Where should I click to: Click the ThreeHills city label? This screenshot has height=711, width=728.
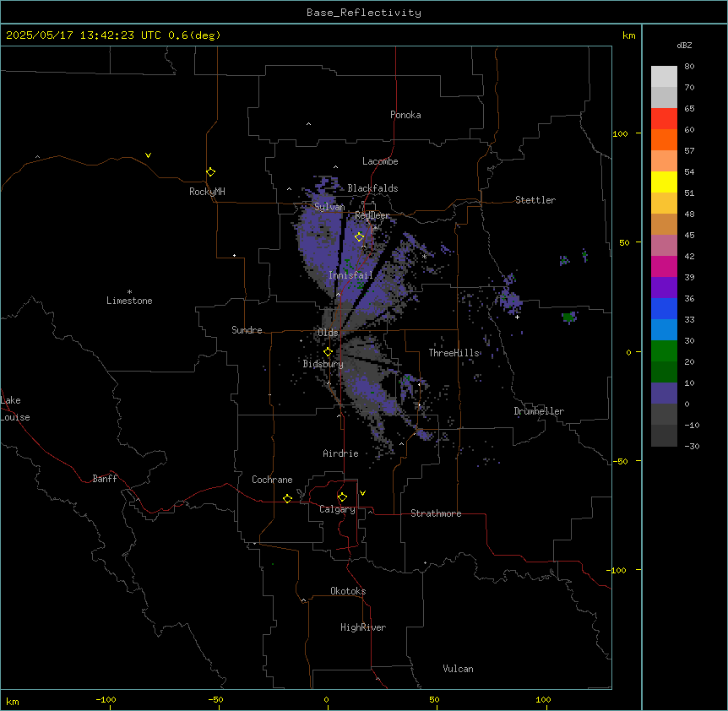454,353
